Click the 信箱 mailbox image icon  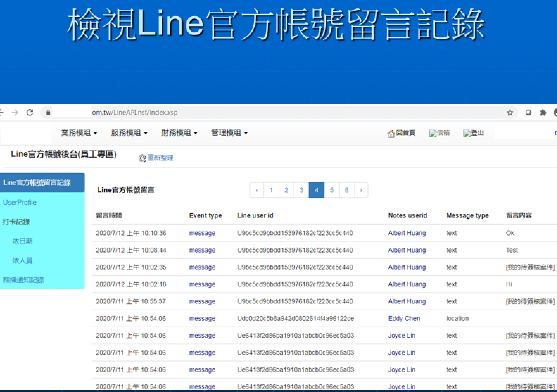pyautogui.click(x=433, y=133)
